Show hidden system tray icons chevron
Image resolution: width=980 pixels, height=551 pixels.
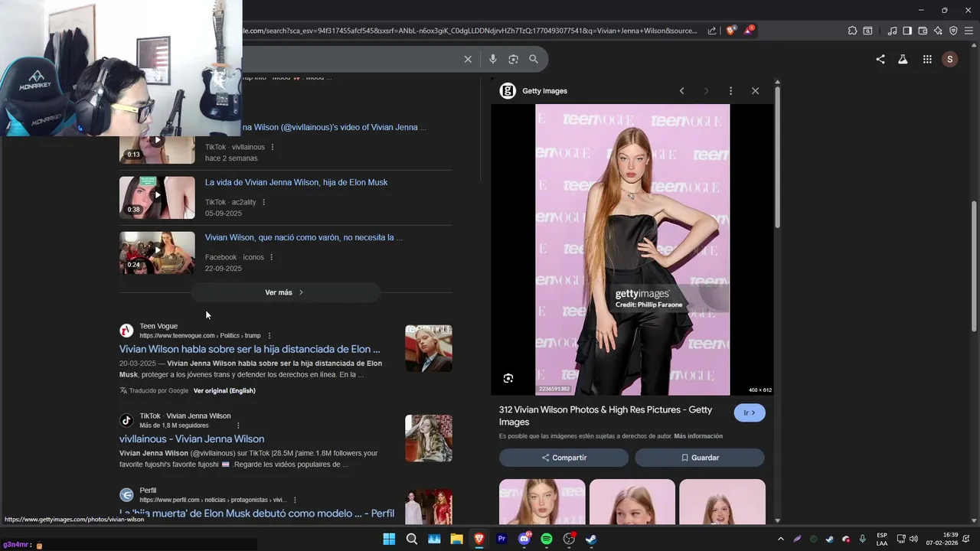tap(780, 539)
